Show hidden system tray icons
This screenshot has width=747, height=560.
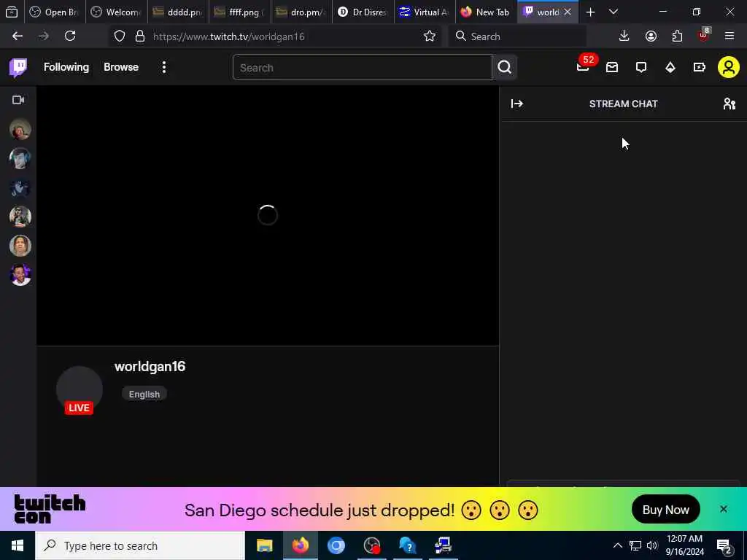pyautogui.click(x=617, y=545)
